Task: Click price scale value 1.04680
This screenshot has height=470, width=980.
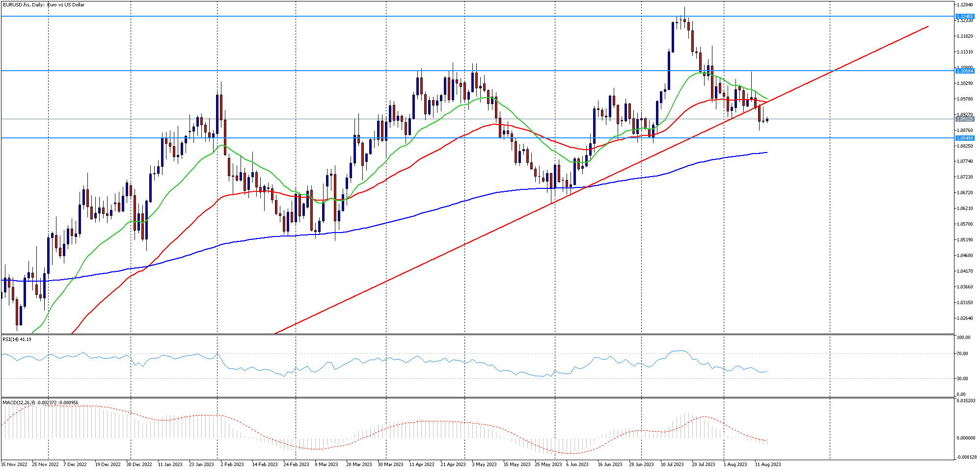Action: point(965,256)
